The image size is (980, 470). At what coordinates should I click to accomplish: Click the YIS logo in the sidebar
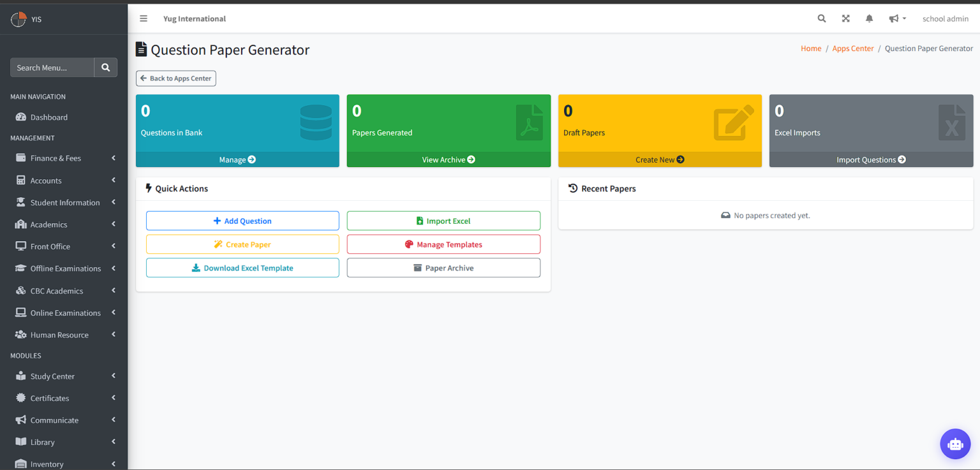click(x=26, y=19)
